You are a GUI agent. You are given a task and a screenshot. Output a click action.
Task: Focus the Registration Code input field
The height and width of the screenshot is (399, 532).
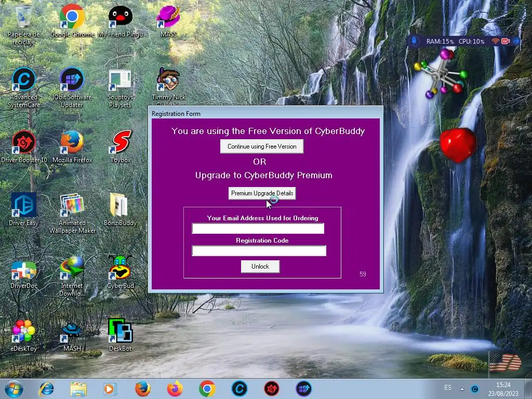(259, 251)
